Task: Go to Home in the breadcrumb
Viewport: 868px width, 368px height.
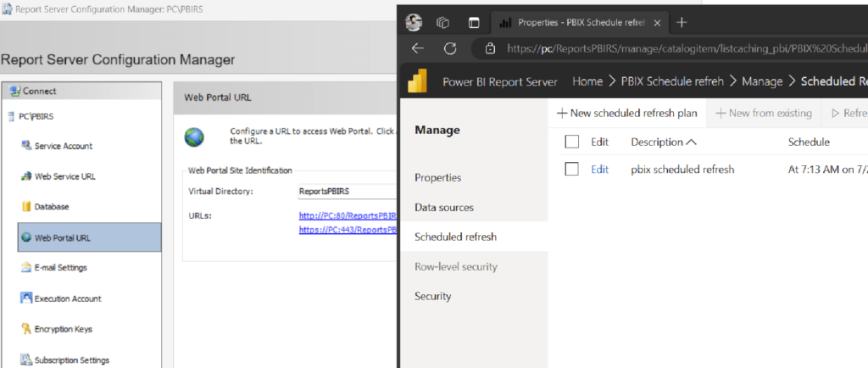Action: click(587, 81)
